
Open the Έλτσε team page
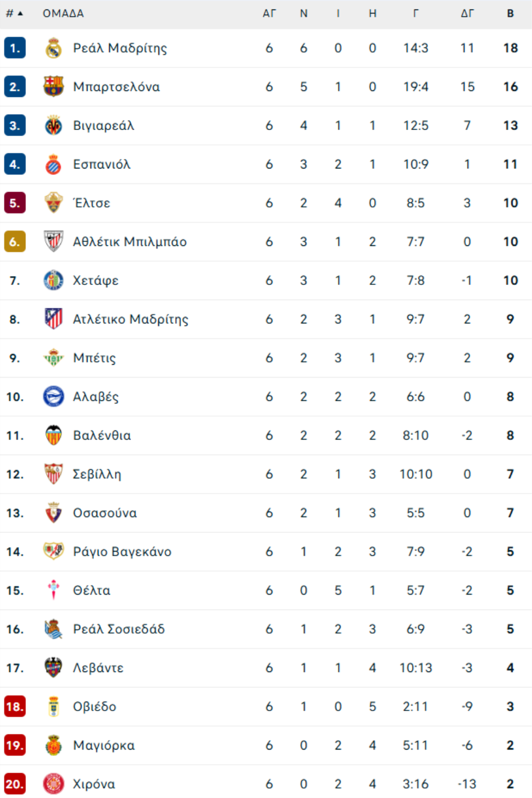(92, 203)
